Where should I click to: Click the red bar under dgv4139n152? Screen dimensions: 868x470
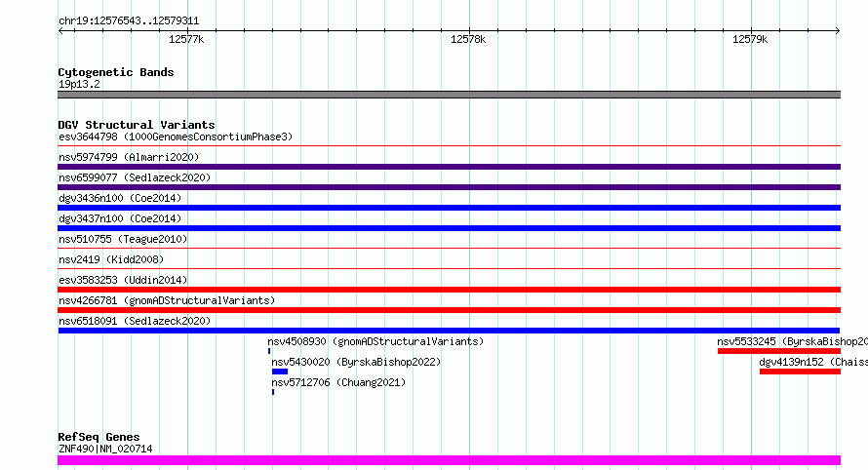pos(800,372)
